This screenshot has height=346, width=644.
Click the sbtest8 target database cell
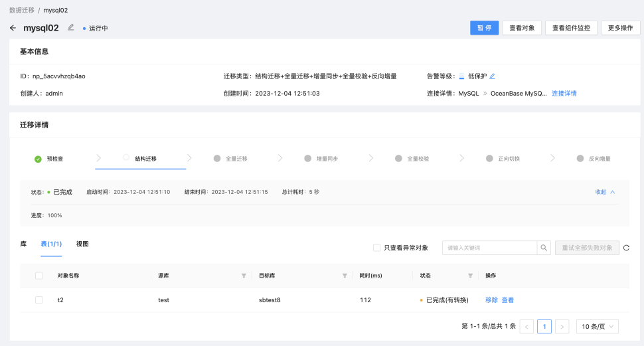270,300
